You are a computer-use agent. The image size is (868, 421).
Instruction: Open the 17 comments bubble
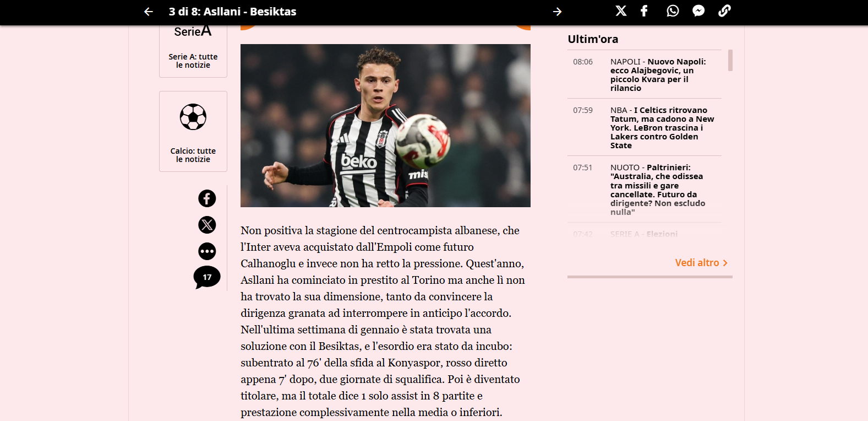coord(207,277)
